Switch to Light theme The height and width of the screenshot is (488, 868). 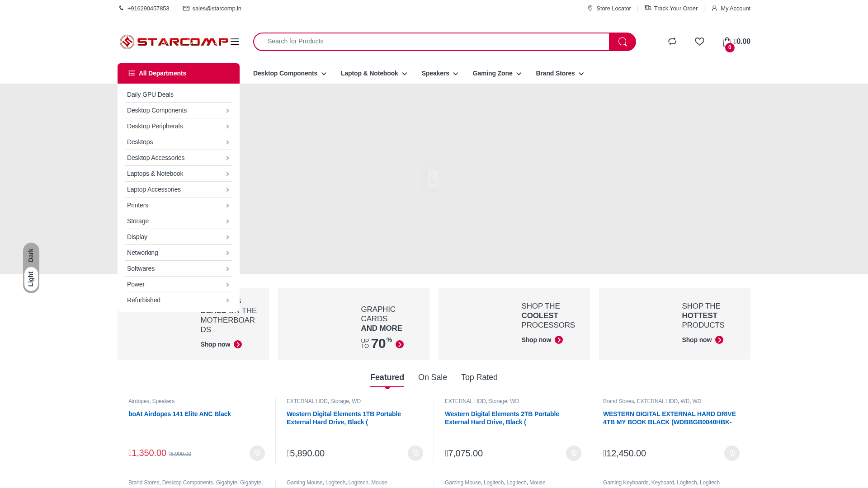pyautogui.click(x=31, y=279)
